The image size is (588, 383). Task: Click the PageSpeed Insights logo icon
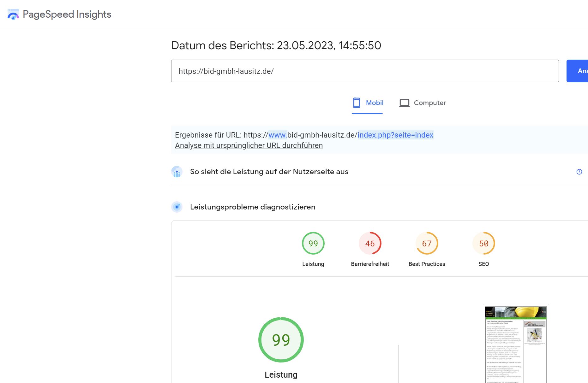[13, 15]
